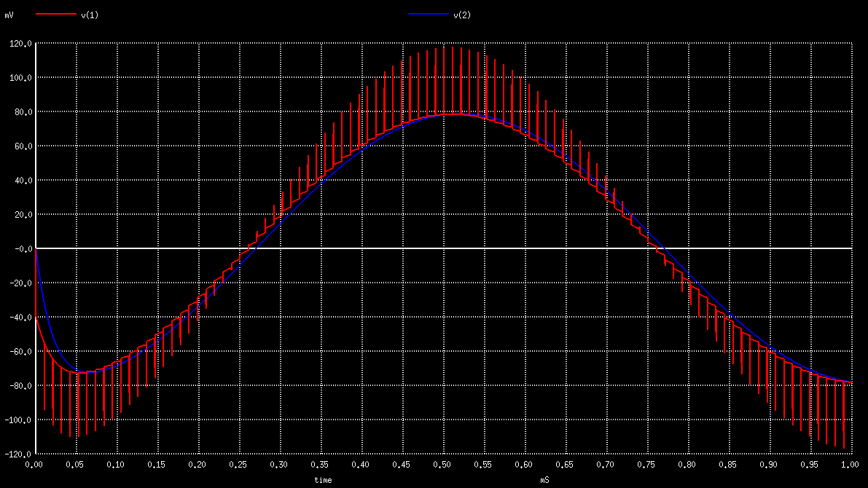The height and width of the screenshot is (488, 868).
Task: Click the 0.10 x-axis value
Action: click(x=116, y=465)
